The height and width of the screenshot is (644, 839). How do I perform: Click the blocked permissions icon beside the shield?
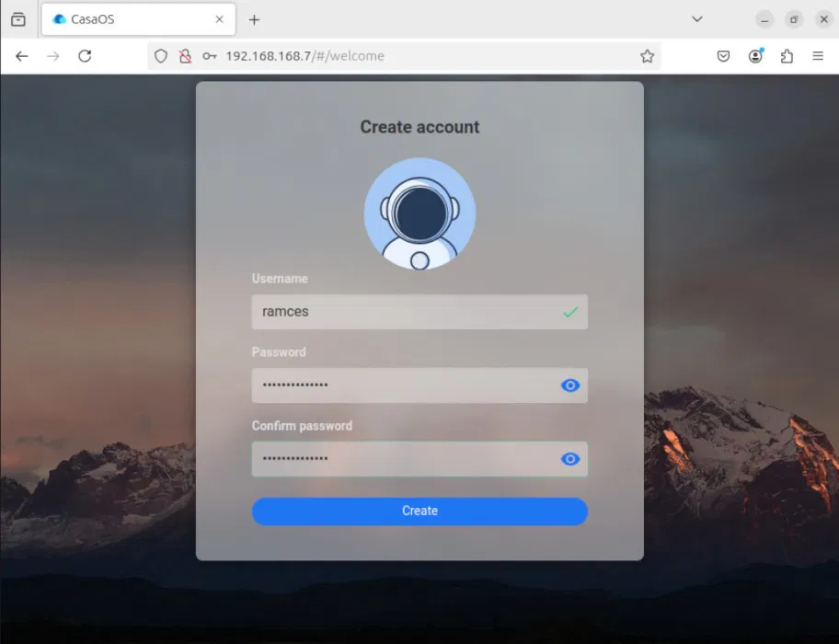coord(184,55)
